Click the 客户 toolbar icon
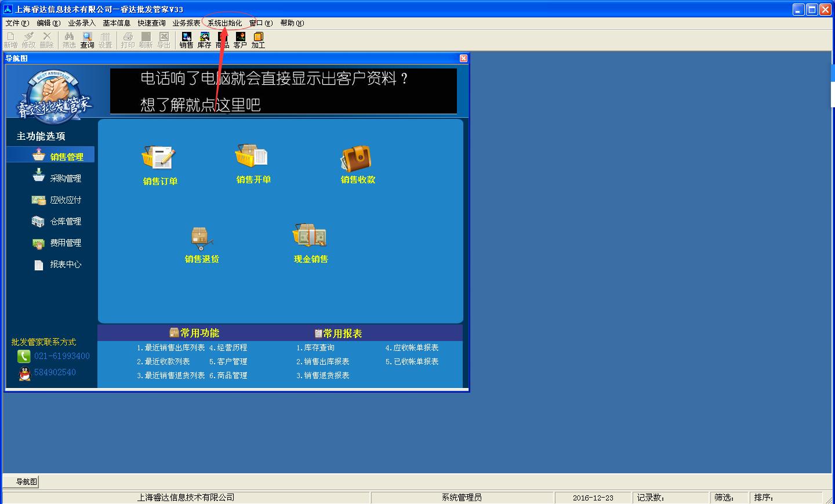The image size is (835, 504). [x=240, y=40]
